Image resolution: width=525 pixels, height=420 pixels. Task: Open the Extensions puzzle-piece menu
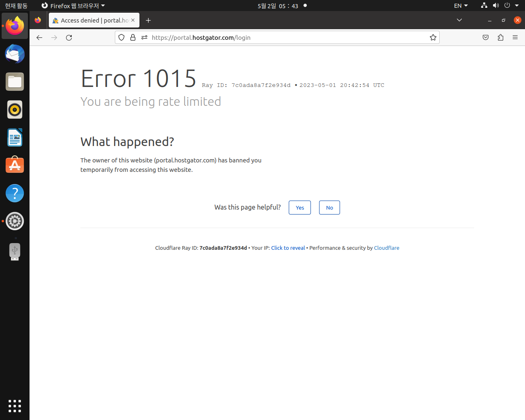click(x=500, y=37)
